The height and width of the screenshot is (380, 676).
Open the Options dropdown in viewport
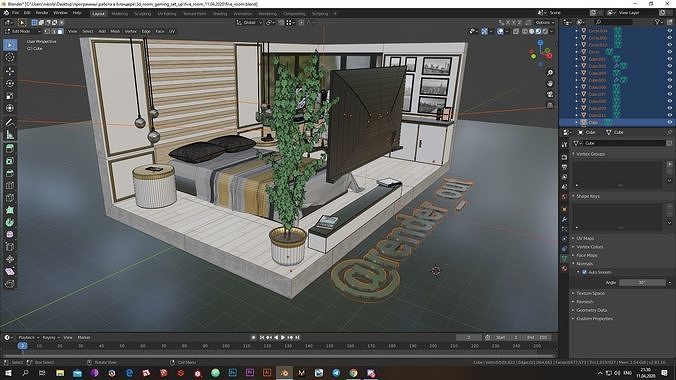click(x=545, y=22)
